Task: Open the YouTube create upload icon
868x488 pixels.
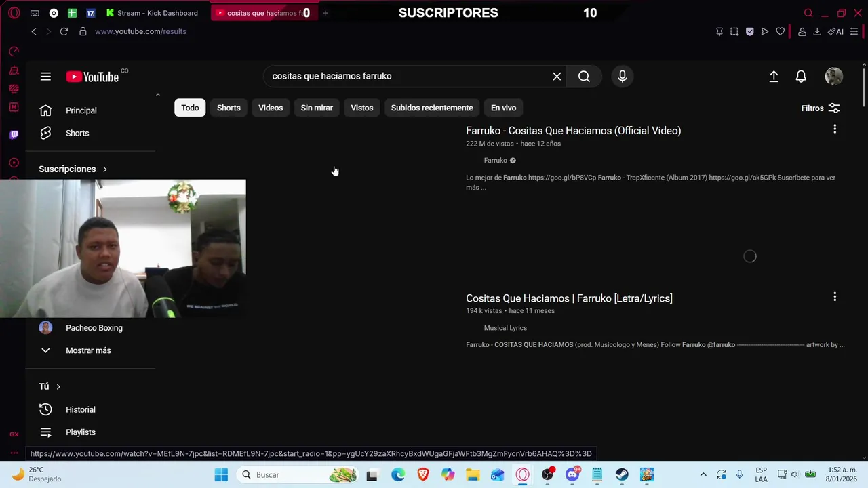Action: click(774, 77)
